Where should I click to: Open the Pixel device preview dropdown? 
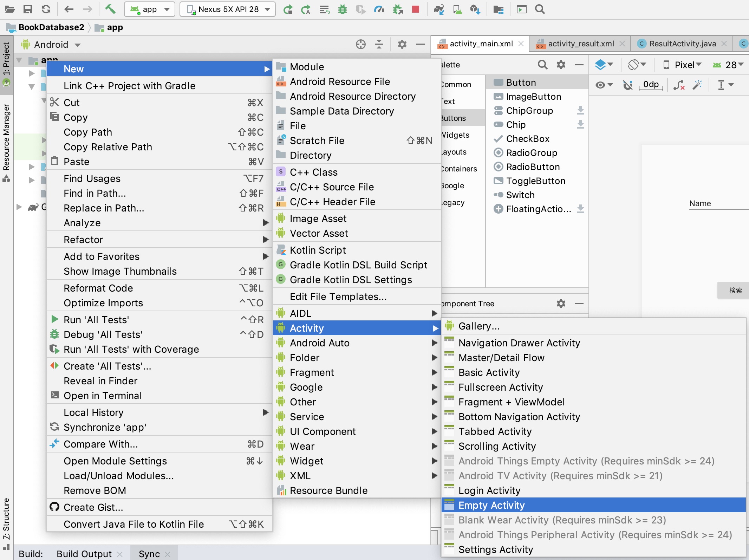click(682, 65)
